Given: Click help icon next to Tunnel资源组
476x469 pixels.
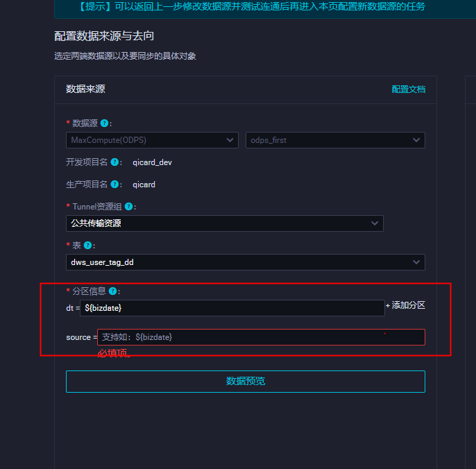Looking at the screenshot, I should pyautogui.click(x=129, y=207).
